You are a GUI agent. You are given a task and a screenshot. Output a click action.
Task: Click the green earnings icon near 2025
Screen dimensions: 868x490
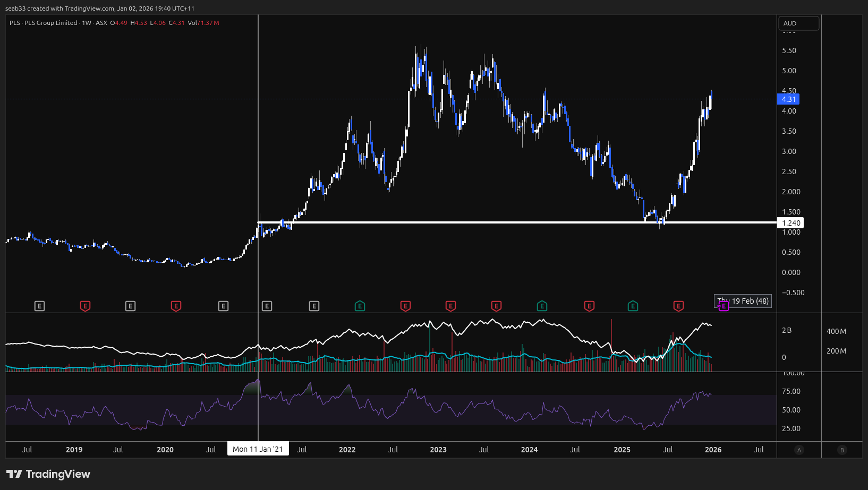(633, 306)
